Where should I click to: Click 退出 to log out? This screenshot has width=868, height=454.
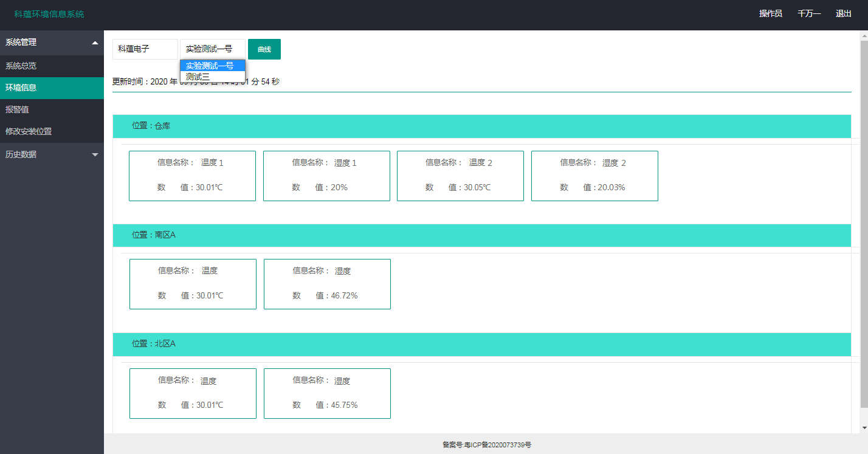point(844,14)
